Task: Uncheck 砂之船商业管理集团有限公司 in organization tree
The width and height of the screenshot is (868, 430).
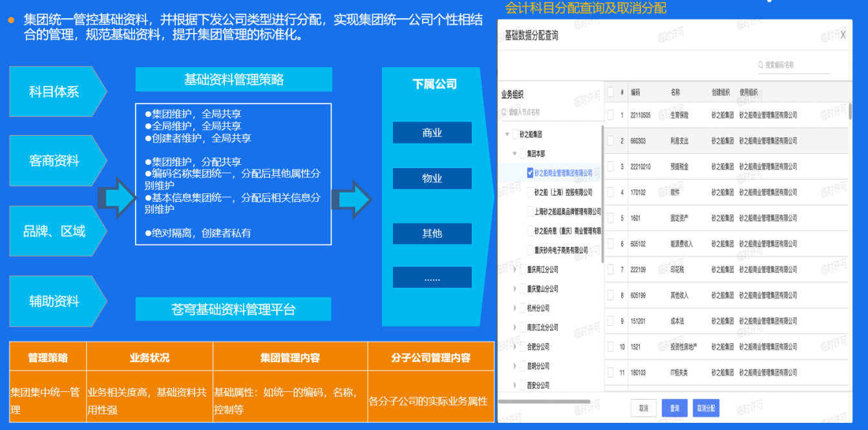Action: [530, 173]
